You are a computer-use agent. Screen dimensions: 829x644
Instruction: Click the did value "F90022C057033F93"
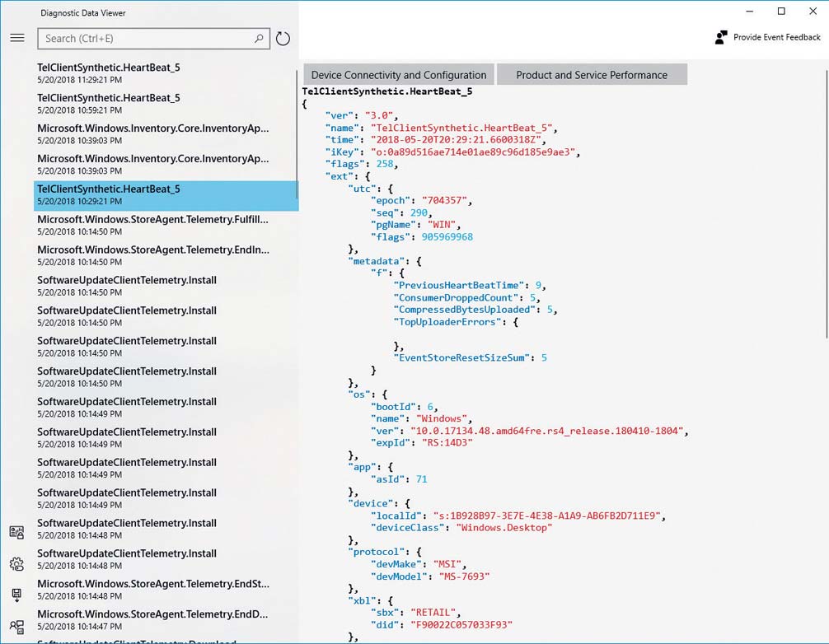461,625
